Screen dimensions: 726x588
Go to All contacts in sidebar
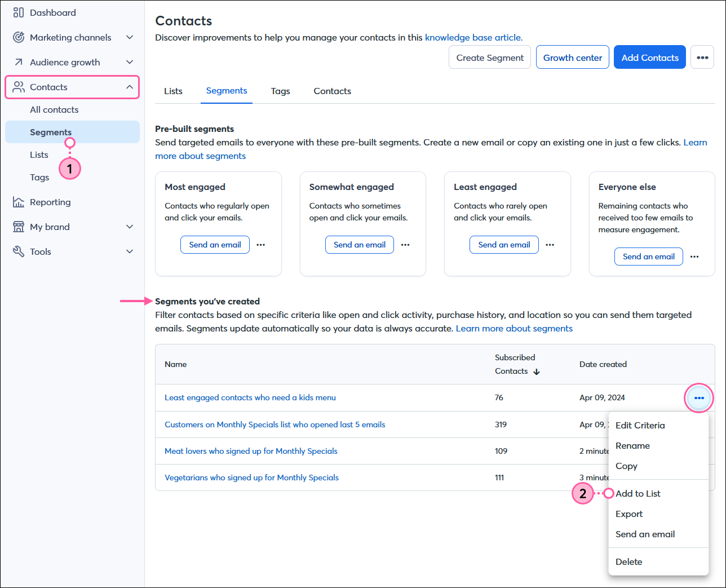pos(54,110)
